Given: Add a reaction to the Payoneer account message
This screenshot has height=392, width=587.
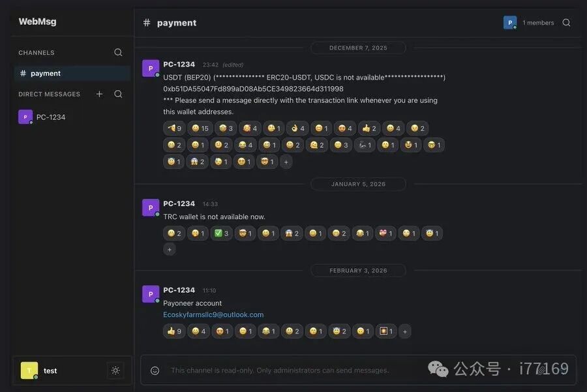Looking at the screenshot, I should 404,332.
